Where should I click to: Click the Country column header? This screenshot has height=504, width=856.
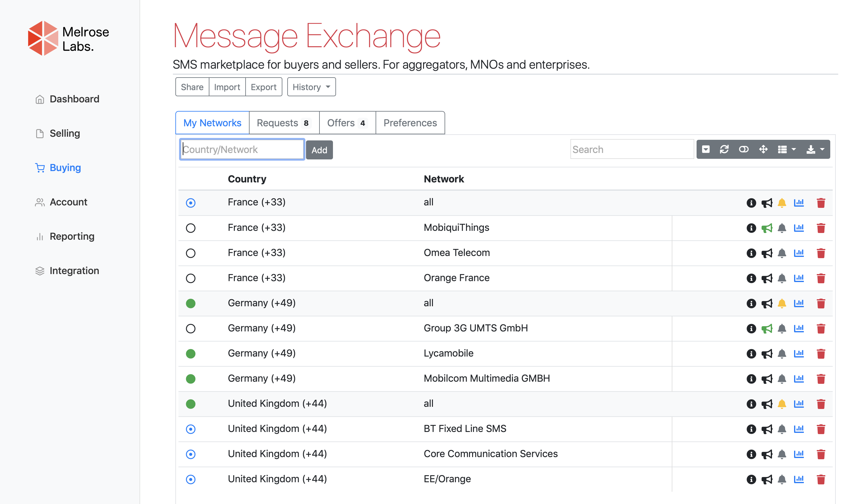(x=247, y=179)
